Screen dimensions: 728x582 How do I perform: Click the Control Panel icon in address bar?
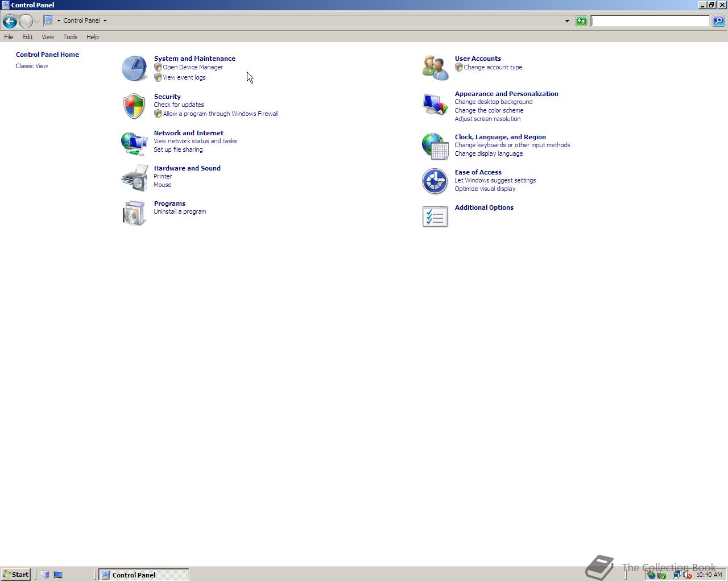48,20
